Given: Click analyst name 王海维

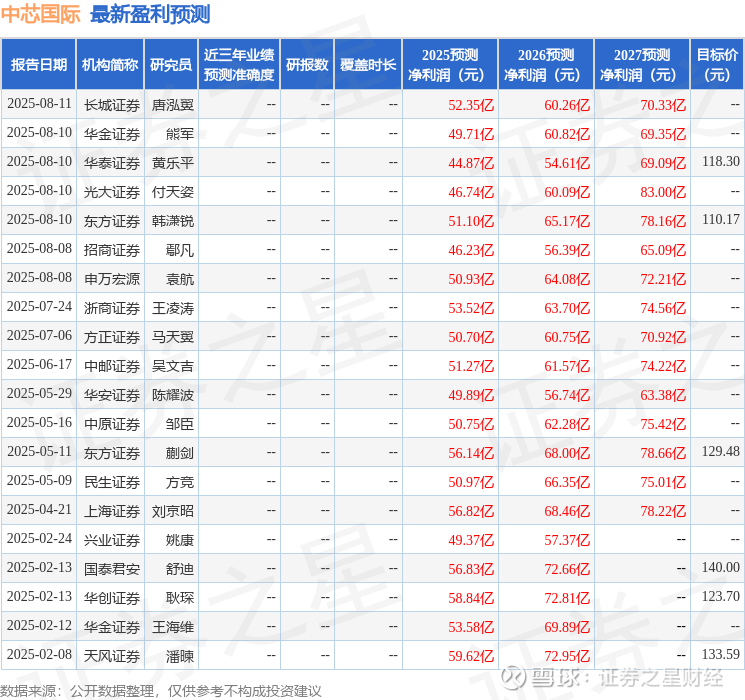Looking at the screenshot, I should tap(172, 626).
